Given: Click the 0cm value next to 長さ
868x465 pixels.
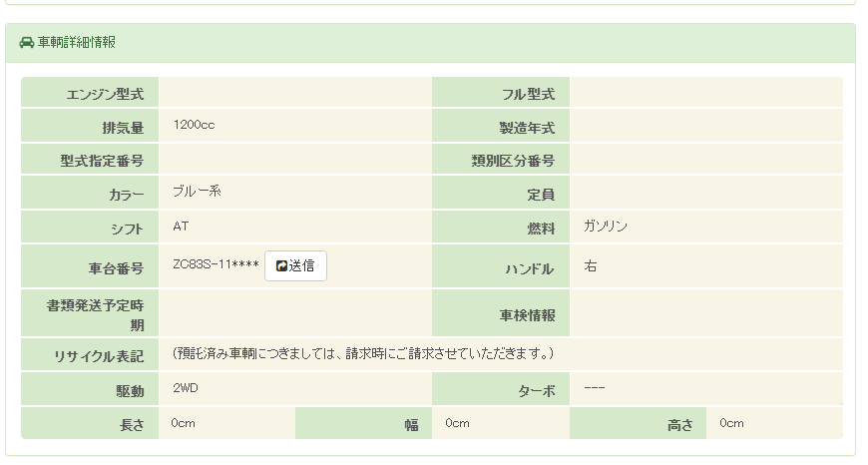Looking at the screenshot, I should pos(183,423).
